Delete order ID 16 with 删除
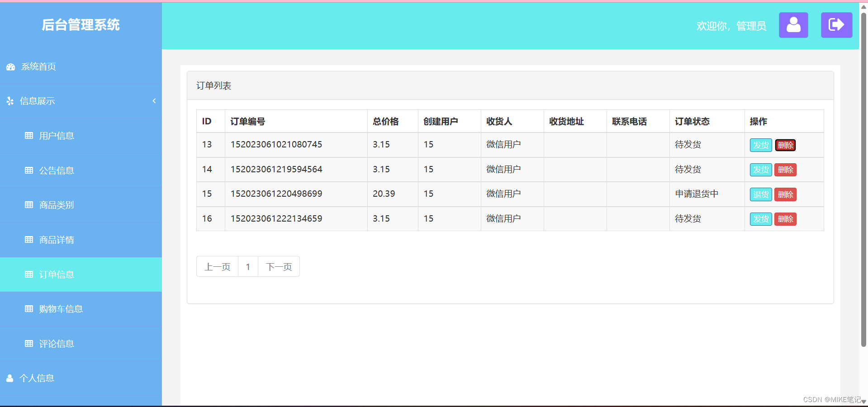868x407 pixels. [786, 219]
